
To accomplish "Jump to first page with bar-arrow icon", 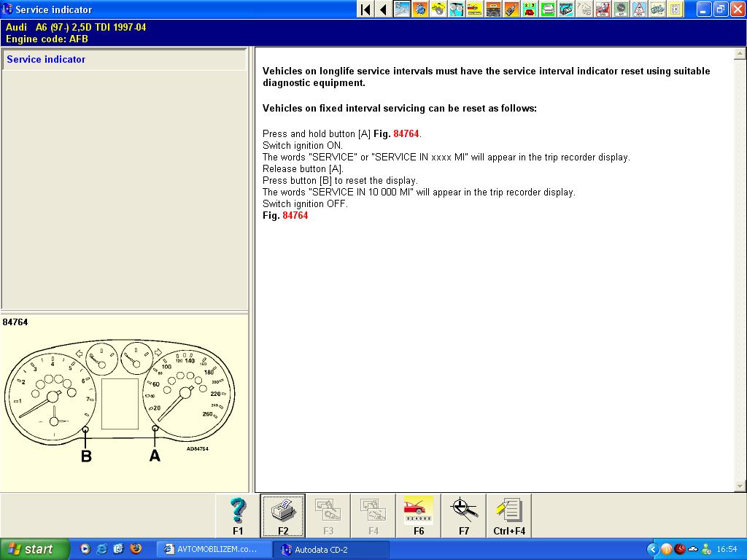I will (x=366, y=9).
